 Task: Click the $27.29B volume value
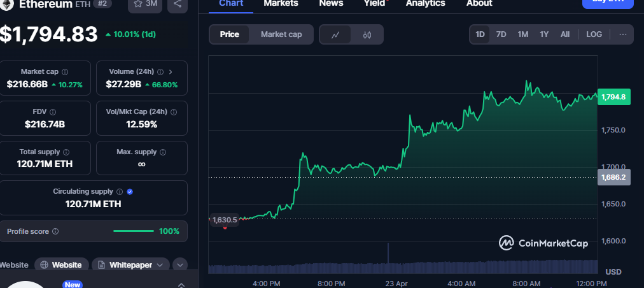[x=123, y=85]
